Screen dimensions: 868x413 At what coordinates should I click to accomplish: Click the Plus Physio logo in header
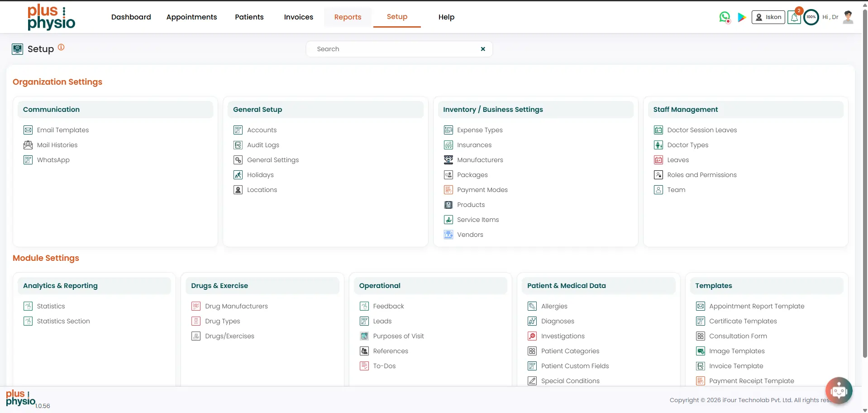click(x=51, y=17)
